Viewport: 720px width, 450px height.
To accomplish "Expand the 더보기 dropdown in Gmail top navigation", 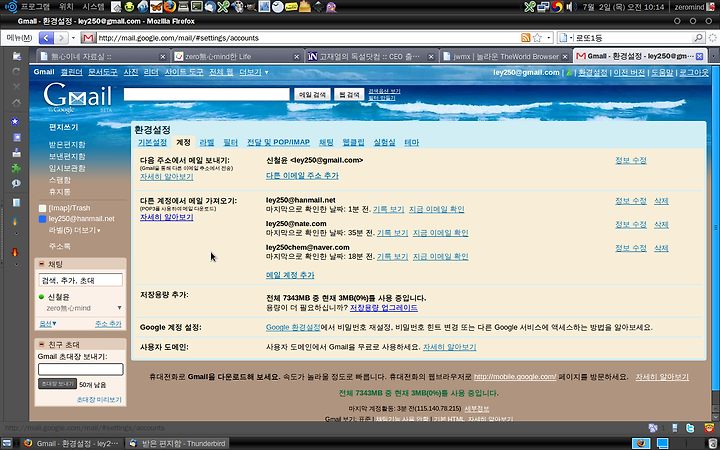I will pyautogui.click(x=253, y=72).
